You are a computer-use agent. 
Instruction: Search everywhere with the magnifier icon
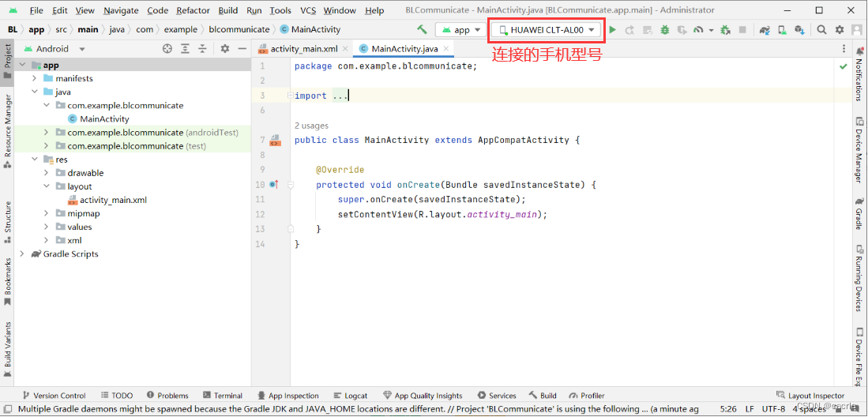(822, 30)
